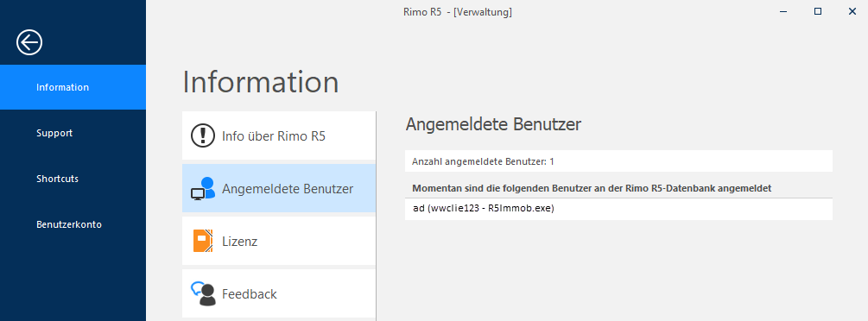This screenshot has height=321, width=868.
Task: Select the Info über Rimo R5 entry
Action: (x=279, y=135)
